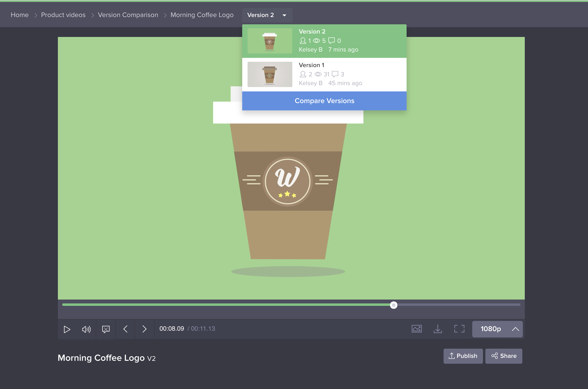Click Compare Versions button
This screenshot has height=389, width=588.
tap(324, 101)
